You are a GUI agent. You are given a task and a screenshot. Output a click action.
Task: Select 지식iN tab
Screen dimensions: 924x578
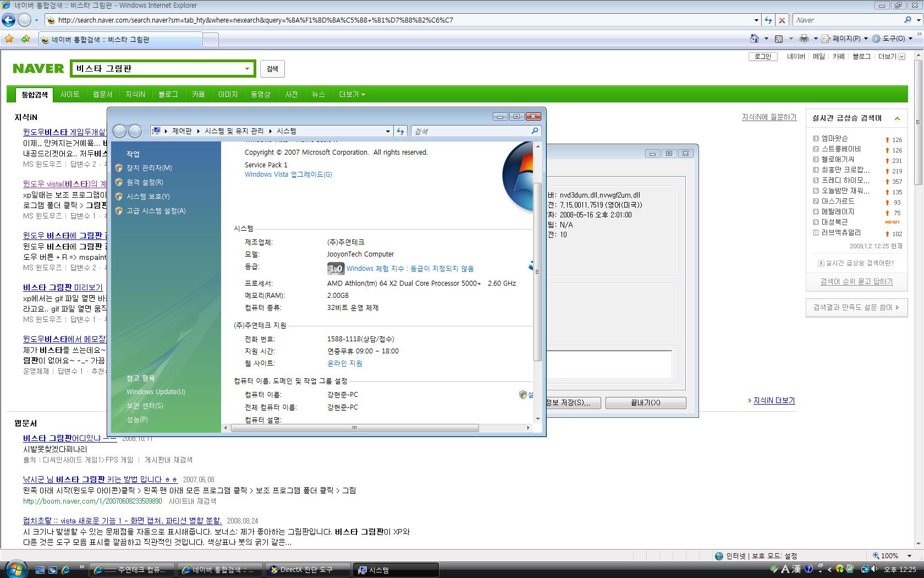[135, 95]
